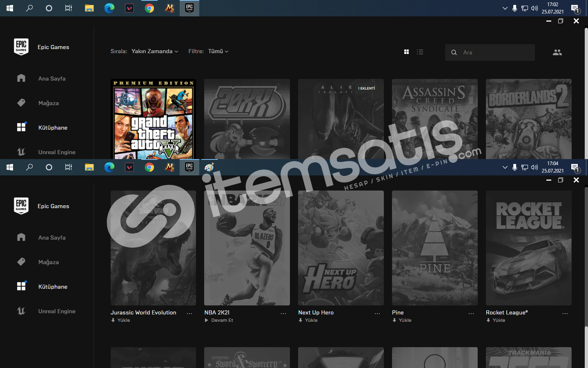Click Devam Et under NBA 2K21

click(219, 320)
